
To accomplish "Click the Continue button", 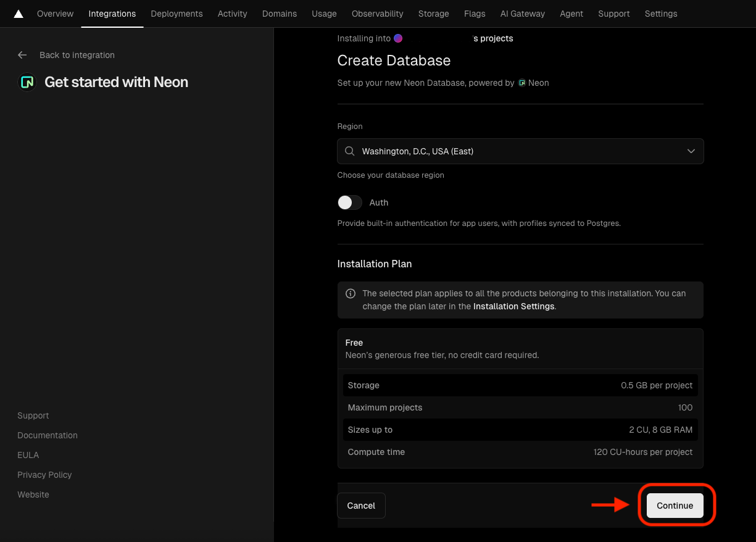I will (675, 505).
